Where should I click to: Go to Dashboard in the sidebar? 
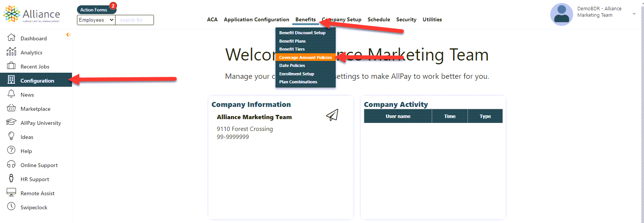point(34,38)
